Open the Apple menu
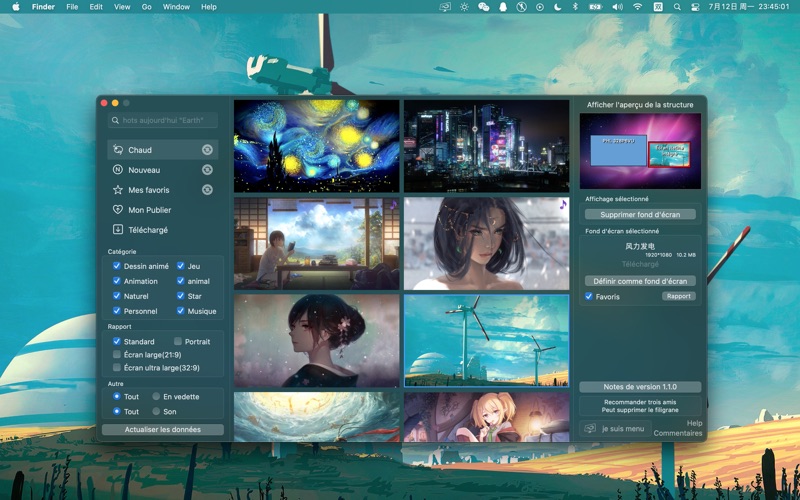 (16, 7)
